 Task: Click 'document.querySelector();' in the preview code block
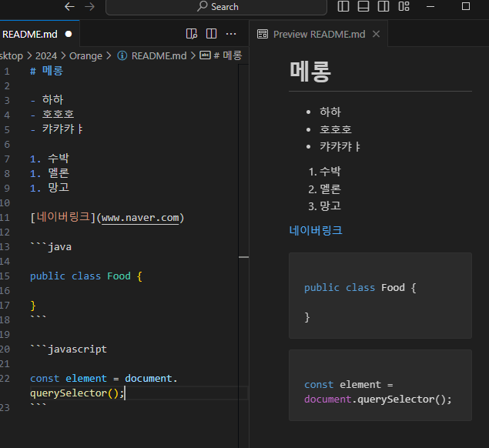click(x=377, y=399)
